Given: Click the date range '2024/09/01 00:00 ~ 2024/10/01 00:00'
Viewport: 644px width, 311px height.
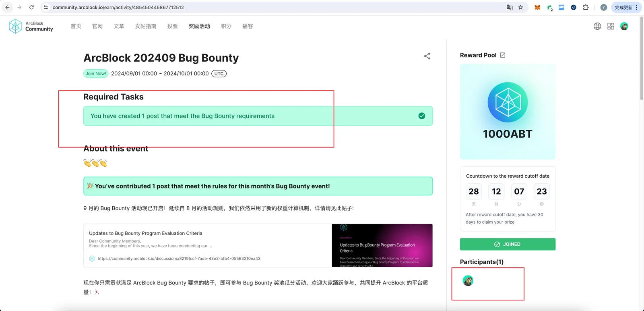Looking at the screenshot, I should click(160, 74).
